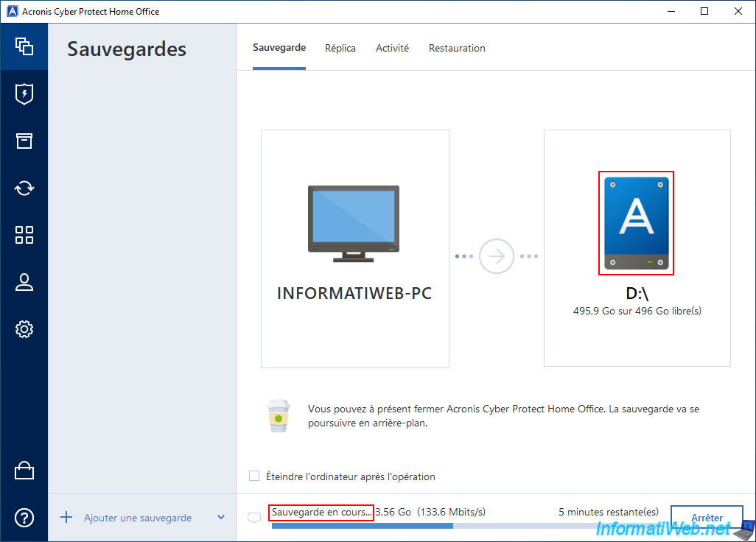
Task: Minimize the Acronis window
Action: coord(671,11)
